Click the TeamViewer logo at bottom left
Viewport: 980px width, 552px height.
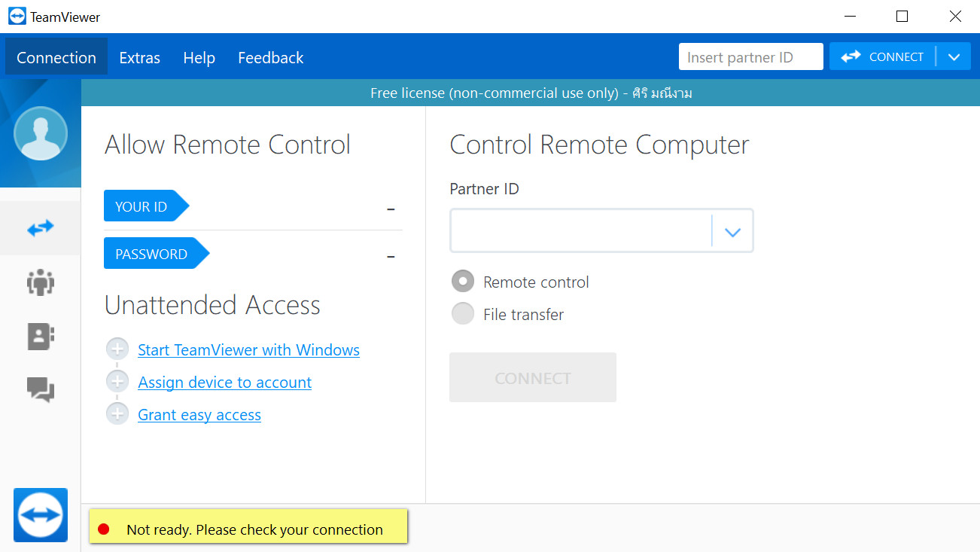tap(41, 515)
